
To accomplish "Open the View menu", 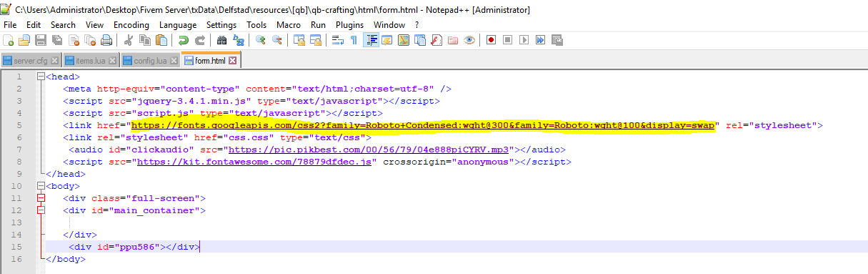I will 94,24.
